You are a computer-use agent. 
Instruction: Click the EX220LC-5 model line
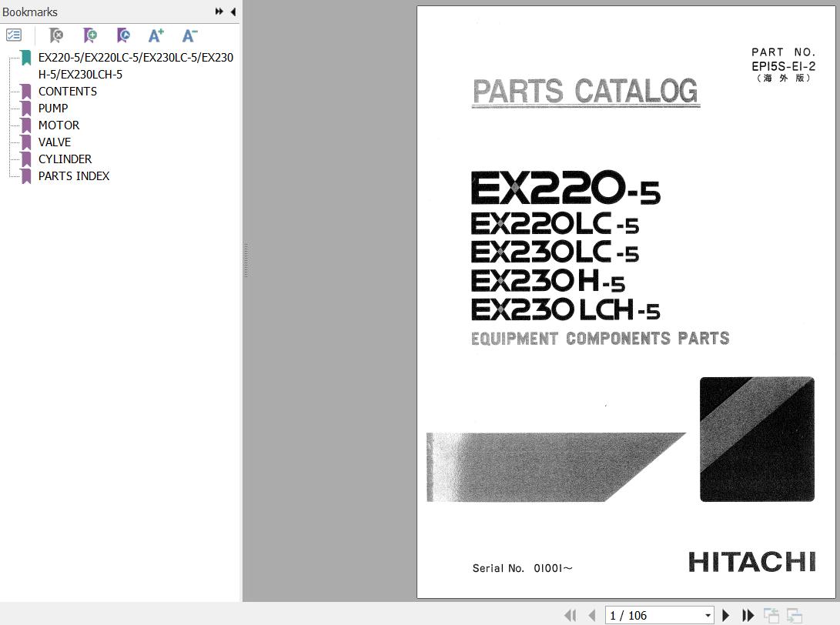click(555, 223)
